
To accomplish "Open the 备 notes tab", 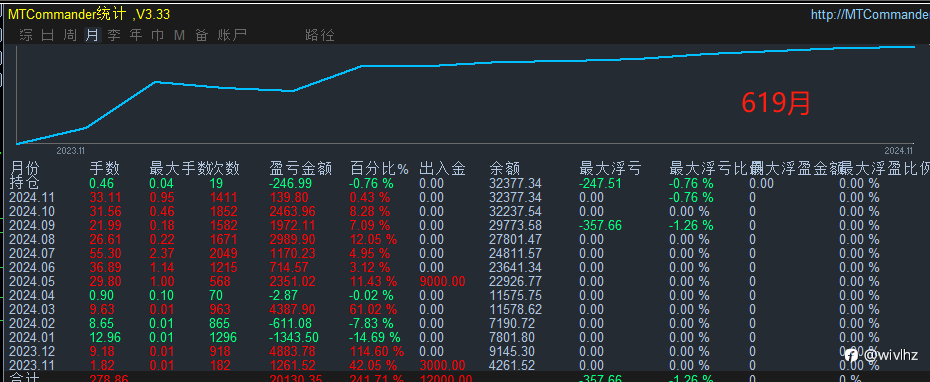I will point(202,35).
